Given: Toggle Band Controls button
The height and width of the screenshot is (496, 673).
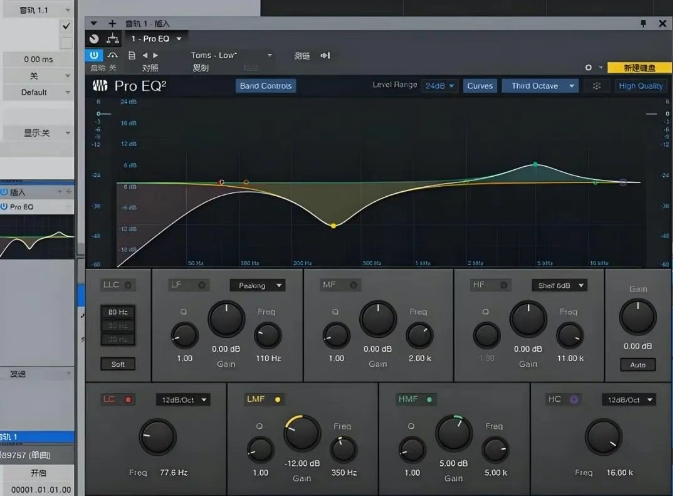Looking at the screenshot, I should (x=266, y=86).
